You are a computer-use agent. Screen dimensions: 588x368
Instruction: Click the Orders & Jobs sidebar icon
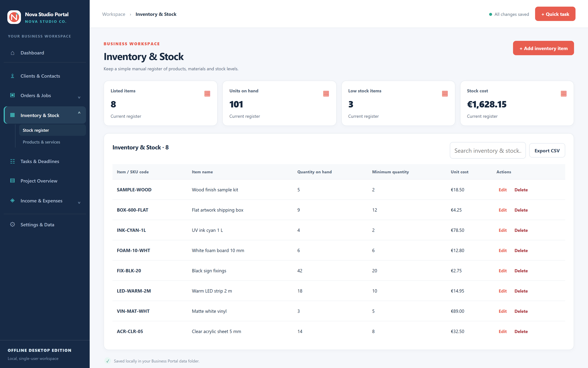12,95
